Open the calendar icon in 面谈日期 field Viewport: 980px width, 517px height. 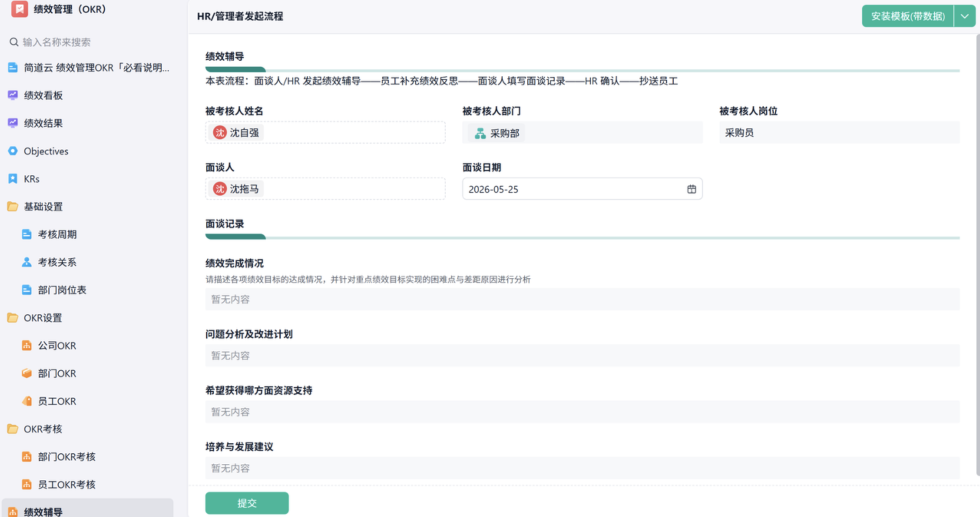pyautogui.click(x=692, y=189)
